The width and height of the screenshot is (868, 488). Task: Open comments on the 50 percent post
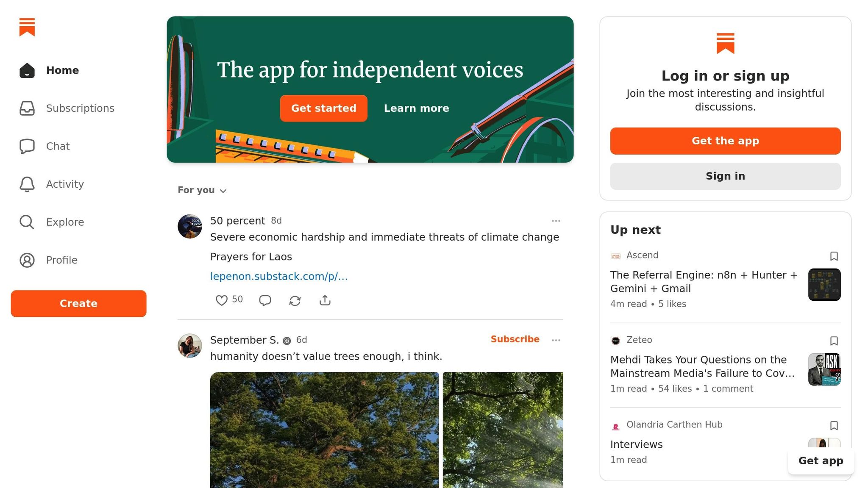(x=265, y=300)
